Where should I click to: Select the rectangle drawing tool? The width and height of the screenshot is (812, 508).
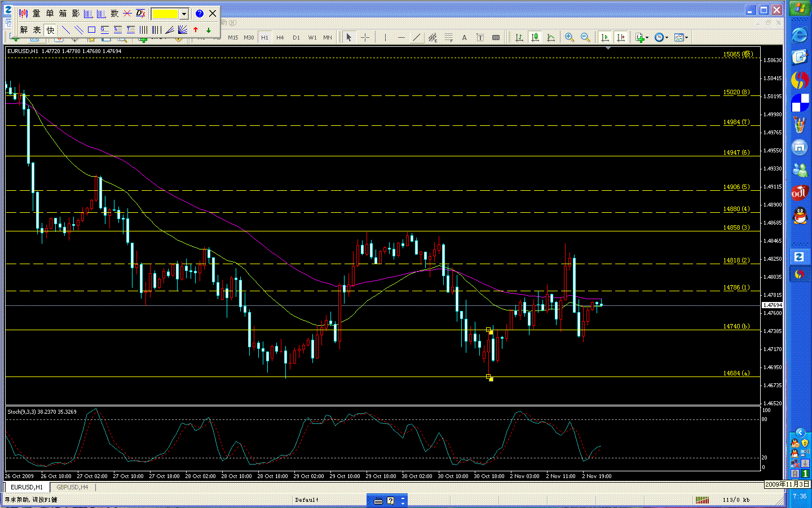tap(91, 30)
